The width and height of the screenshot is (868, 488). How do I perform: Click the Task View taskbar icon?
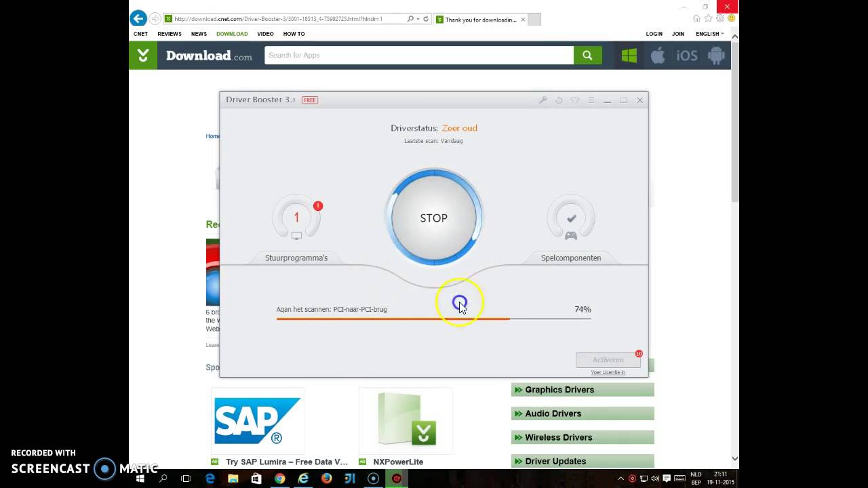186,479
